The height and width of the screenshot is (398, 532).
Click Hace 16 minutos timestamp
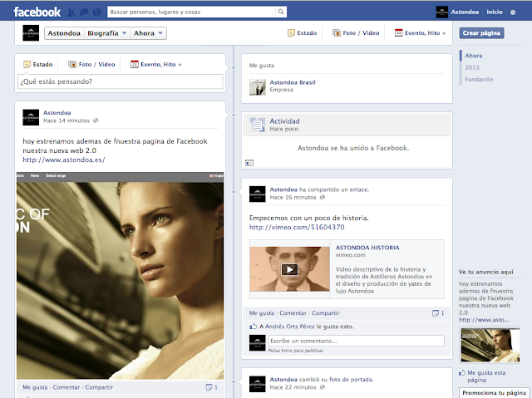pos(293,197)
